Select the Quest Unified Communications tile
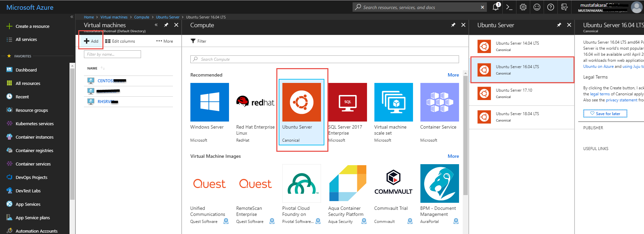 210,194
